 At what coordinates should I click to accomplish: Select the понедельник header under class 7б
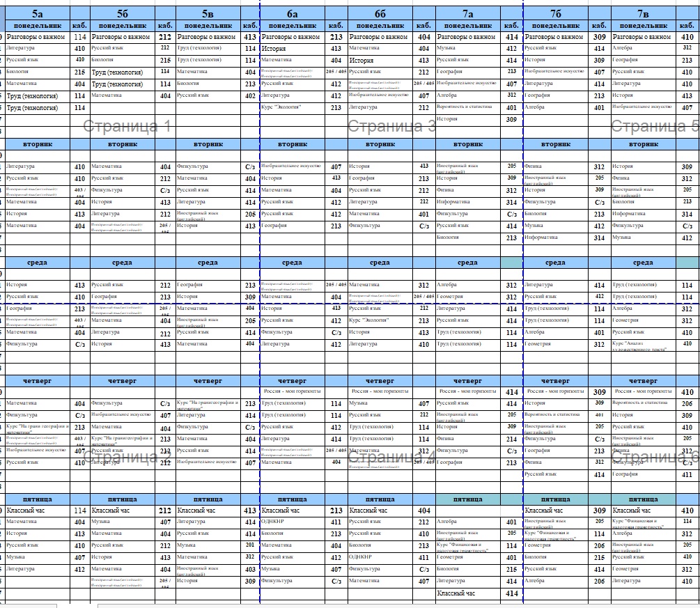pos(555,25)
